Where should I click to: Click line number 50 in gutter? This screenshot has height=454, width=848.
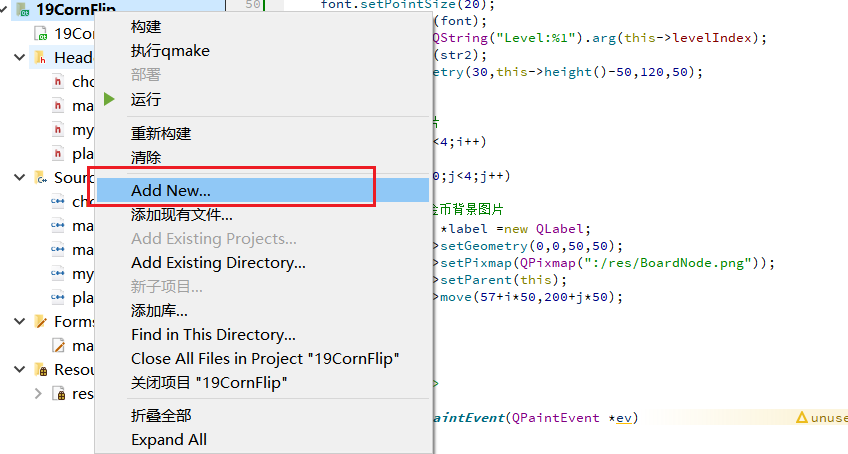tap(253, 4)
